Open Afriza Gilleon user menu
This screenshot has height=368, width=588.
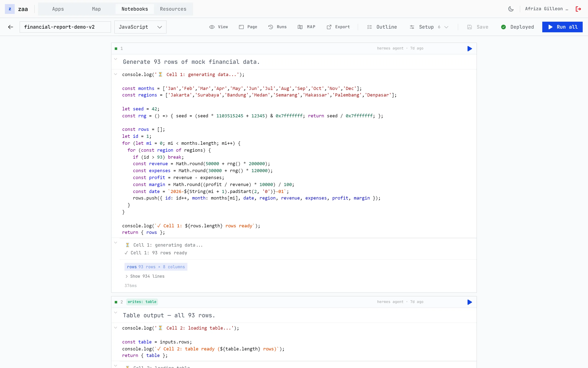tap(546, 9)
